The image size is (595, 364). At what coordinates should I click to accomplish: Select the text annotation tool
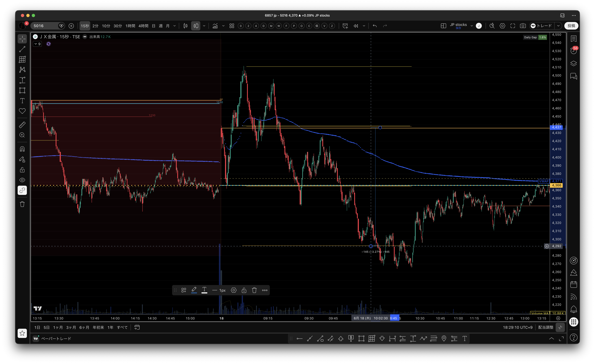(22, 101)
